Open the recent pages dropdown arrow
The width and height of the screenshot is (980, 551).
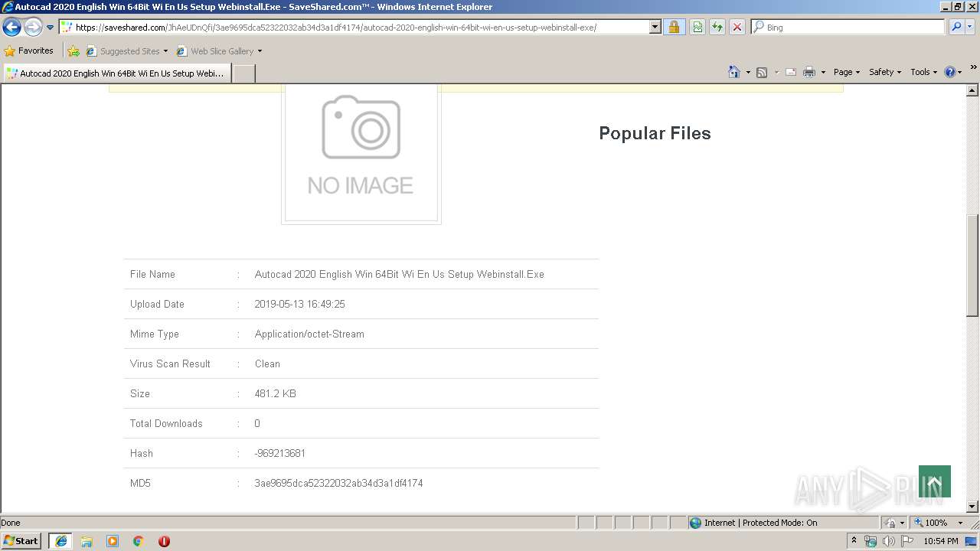pyautogui.click(x=51, y=28)
